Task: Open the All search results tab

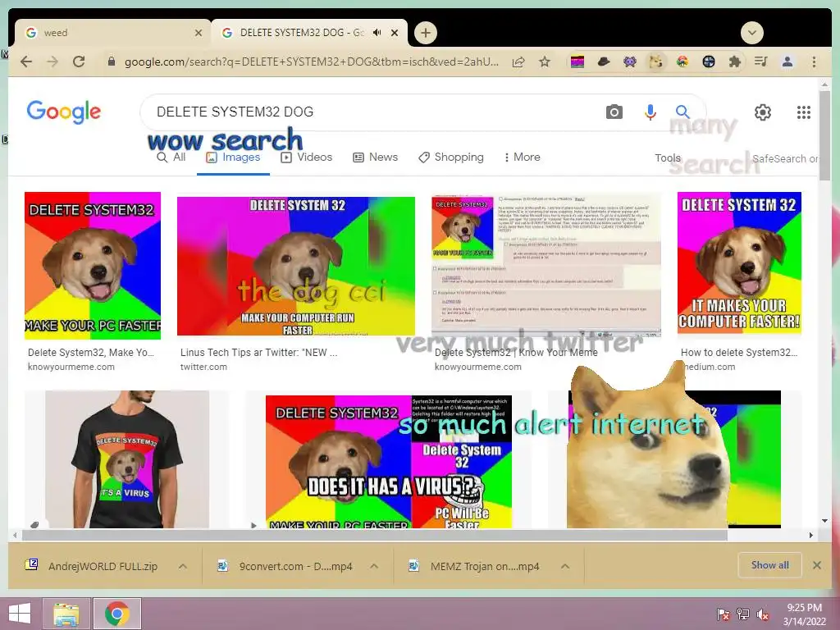Action: point(171,157)
